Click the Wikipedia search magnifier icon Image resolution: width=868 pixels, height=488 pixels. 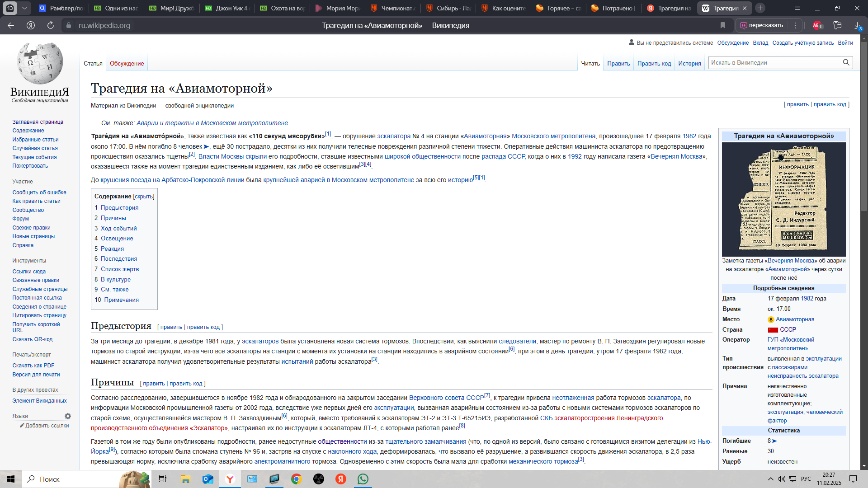point(846,63)
